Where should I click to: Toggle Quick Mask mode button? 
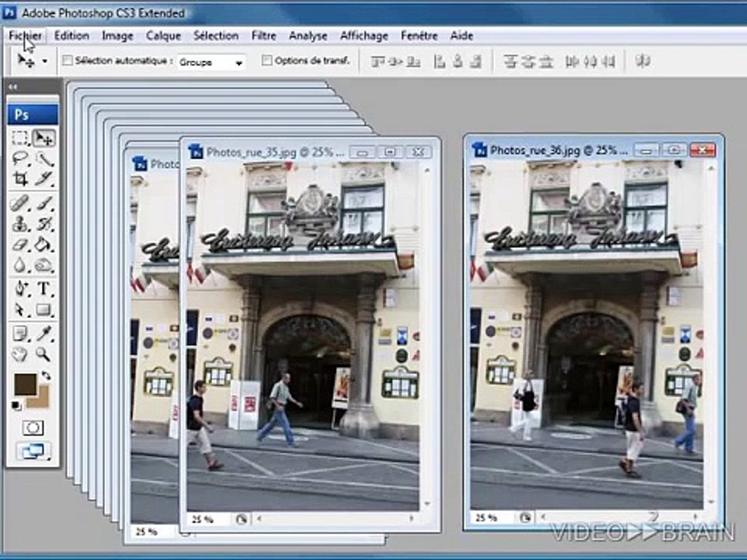click(x=33, y=428)
